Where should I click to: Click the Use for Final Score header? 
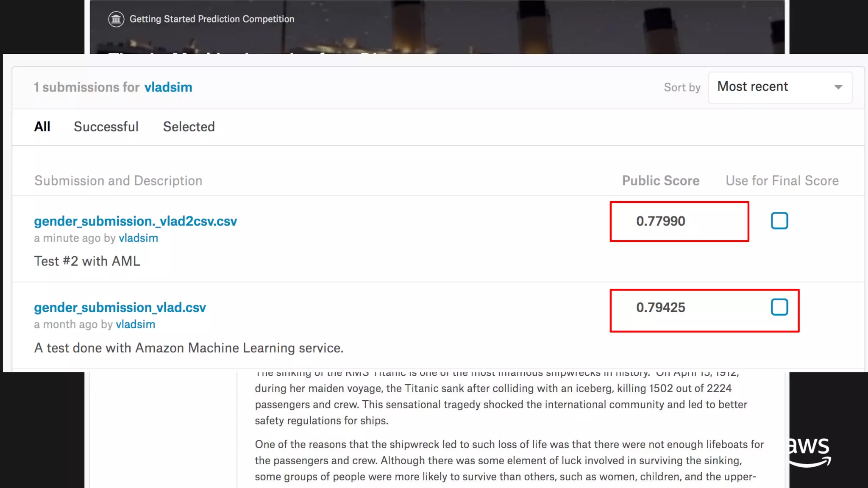[x=782, y=181]
